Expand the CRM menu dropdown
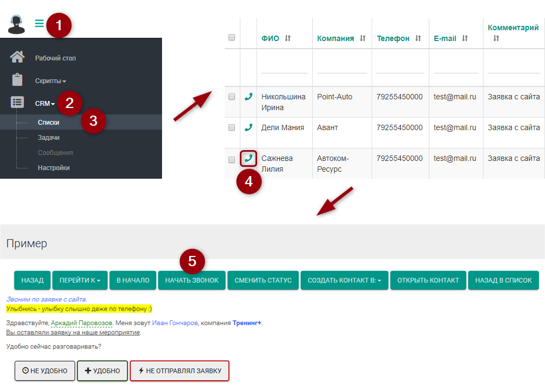 tap(45, 103)
